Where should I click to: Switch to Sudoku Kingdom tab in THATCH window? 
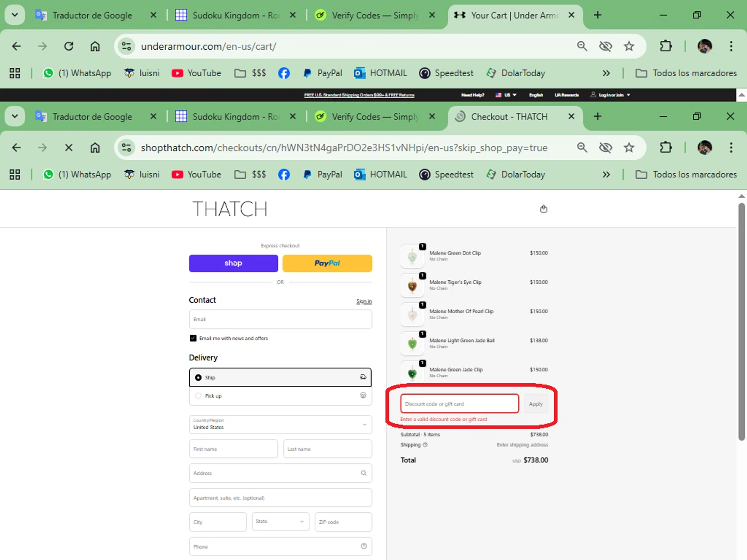[x=229, y=116]
